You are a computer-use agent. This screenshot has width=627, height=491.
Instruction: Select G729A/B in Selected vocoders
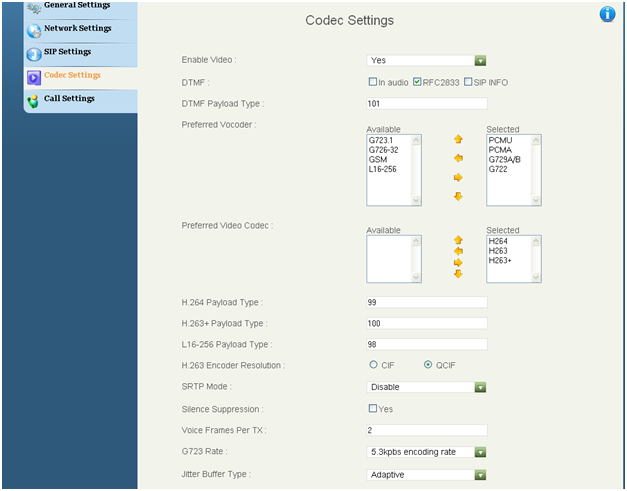pyautogui.click(x=505, y=160)
